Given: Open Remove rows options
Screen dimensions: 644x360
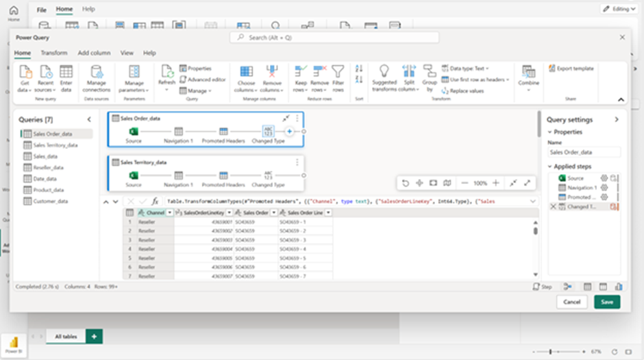Looking at the screenshot, I should coord(319,78).
